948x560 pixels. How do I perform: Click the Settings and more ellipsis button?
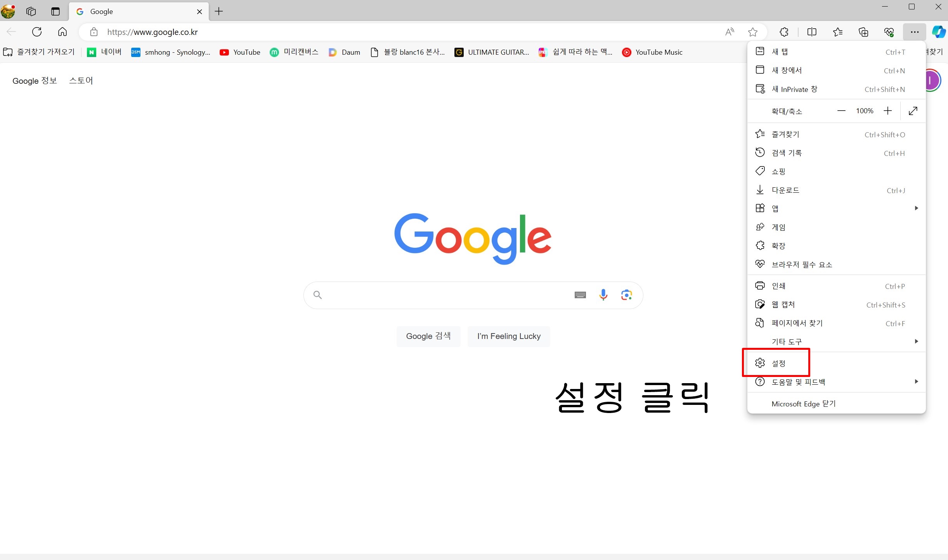coord(915,32)
